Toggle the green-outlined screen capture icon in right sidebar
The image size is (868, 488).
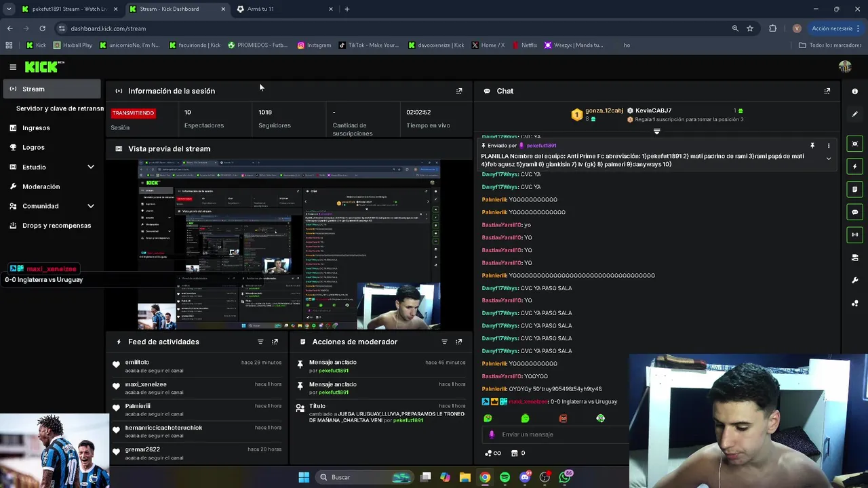click(x=854, y=144)
